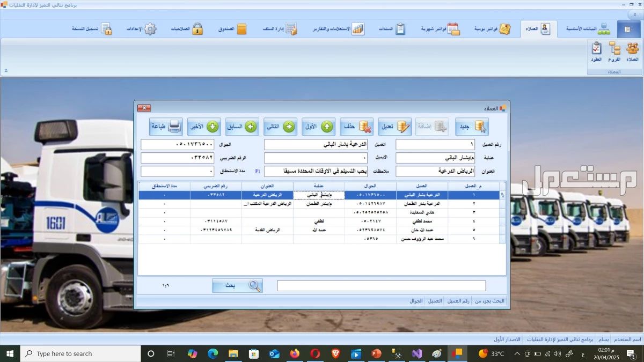Click cell الرياض القديمة address

pos(267,230)
